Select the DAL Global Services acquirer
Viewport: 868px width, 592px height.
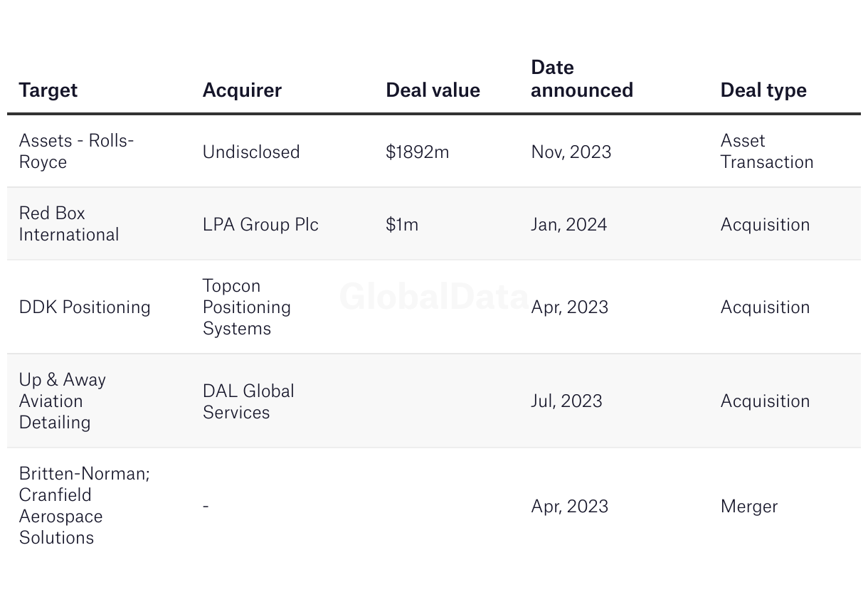pyautogui.click(x=248, y=401)
